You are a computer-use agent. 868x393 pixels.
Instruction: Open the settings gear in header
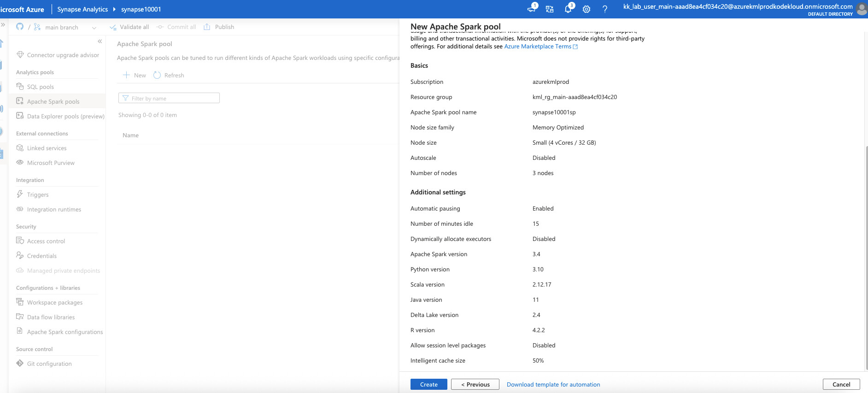click(586, 9)
